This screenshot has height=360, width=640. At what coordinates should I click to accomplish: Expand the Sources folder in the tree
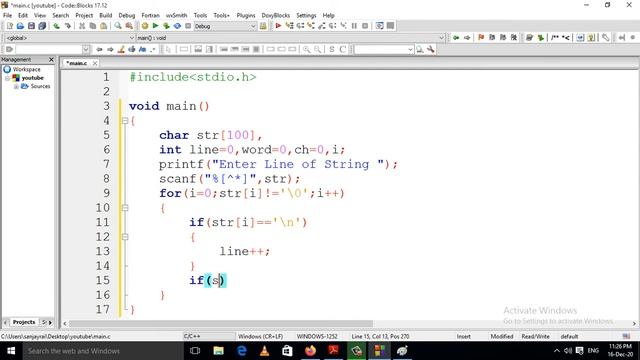(16, 87)
